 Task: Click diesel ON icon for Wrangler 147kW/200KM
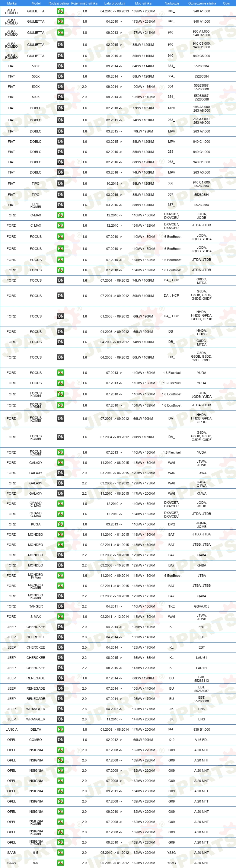[x=61, y=719]
